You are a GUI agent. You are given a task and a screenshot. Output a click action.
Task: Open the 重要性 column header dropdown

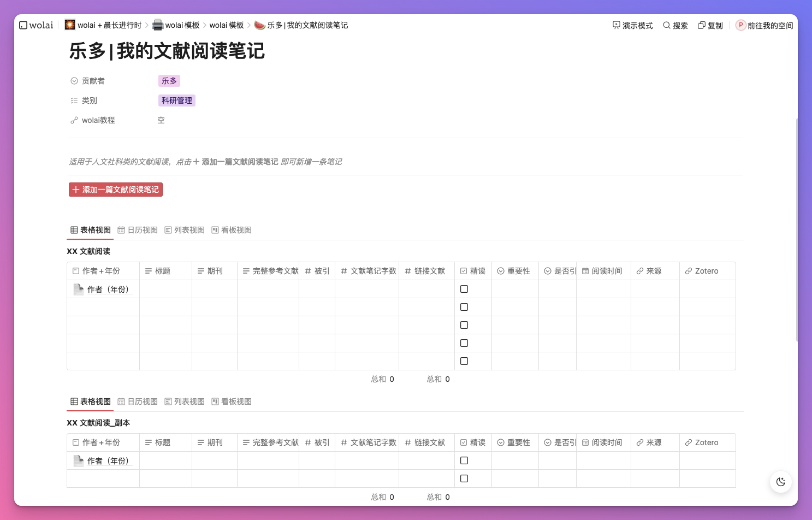[515, 270]
